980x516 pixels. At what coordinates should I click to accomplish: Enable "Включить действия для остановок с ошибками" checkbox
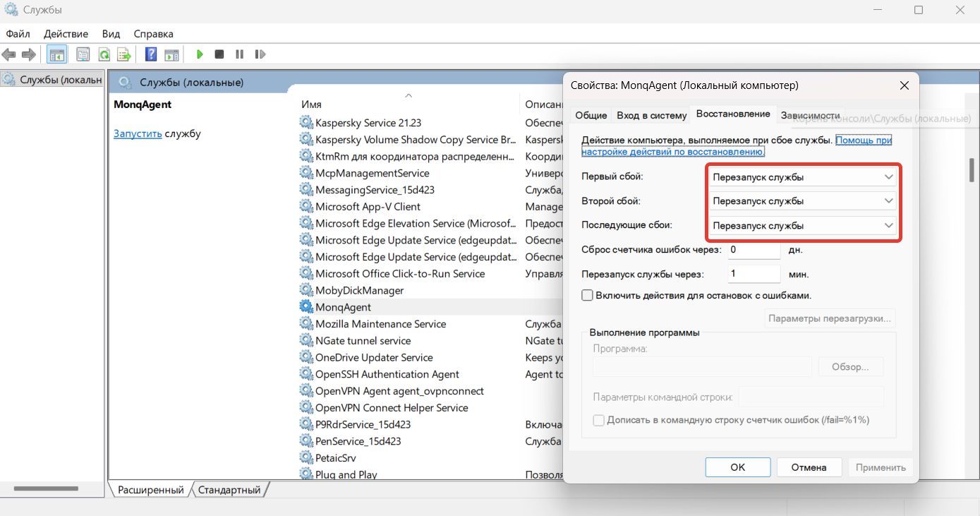[x=587, y=296]
